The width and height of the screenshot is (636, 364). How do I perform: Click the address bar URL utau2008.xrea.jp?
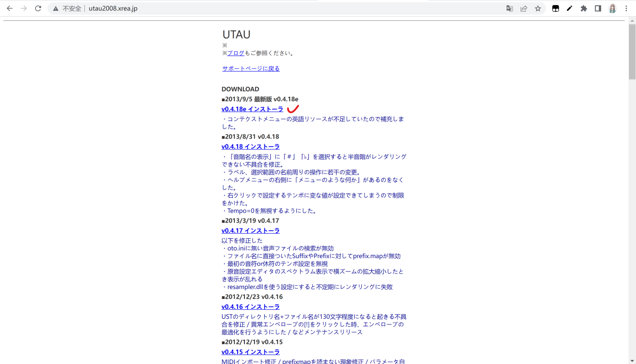pos(113,8)
